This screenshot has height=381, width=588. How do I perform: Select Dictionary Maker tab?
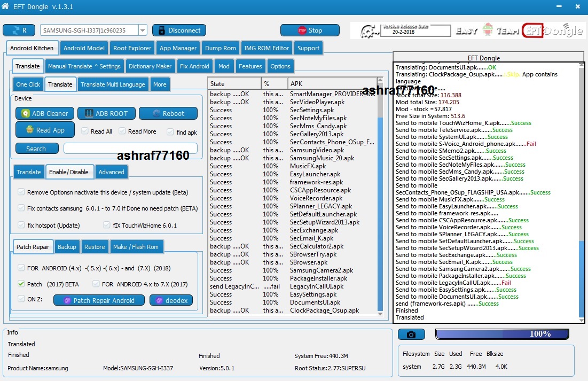click(x=150, y=66)
